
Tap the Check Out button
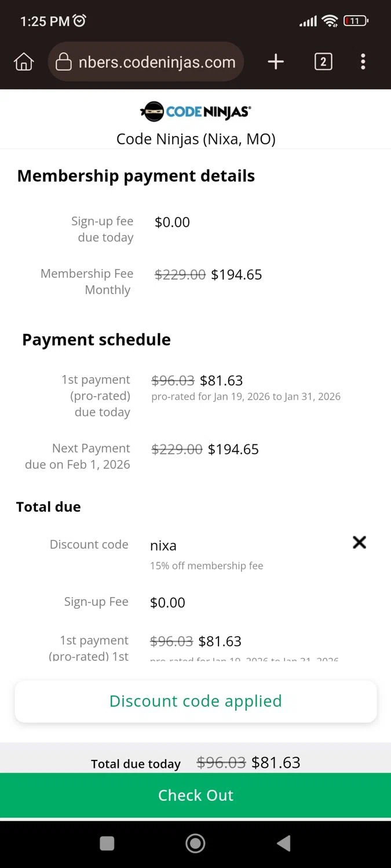point(196,795)
